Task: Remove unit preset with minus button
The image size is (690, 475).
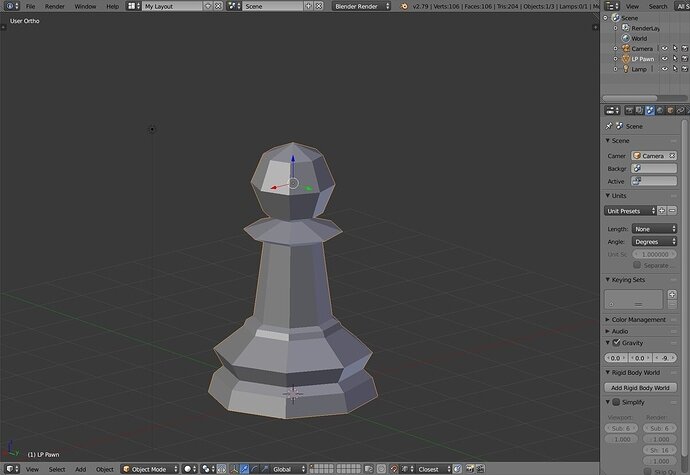Action: 672,211
